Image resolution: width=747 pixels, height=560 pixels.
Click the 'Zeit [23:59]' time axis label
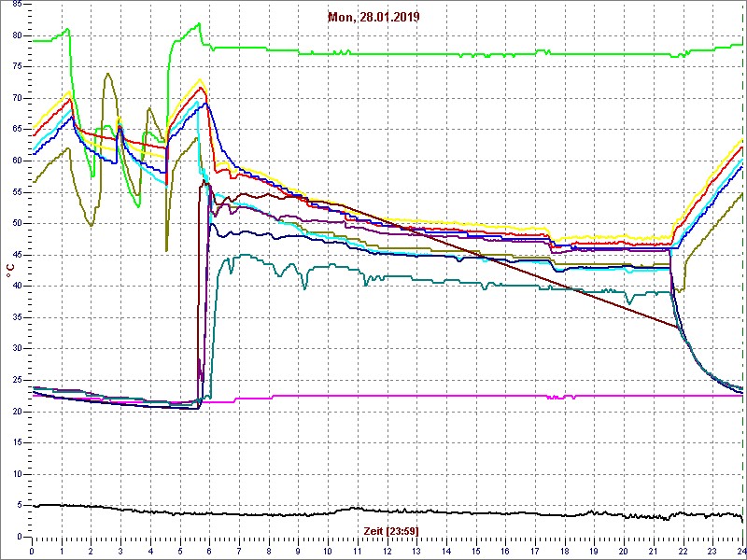tap(390, 530)
